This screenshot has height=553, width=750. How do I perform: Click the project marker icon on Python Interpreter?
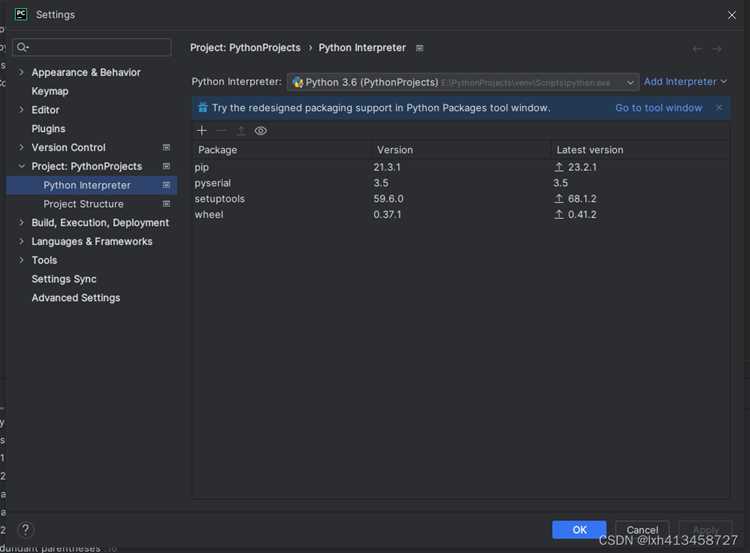click(x=166, y=185)
